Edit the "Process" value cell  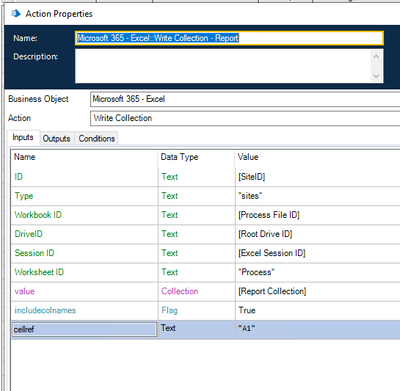tap(318, 272)
